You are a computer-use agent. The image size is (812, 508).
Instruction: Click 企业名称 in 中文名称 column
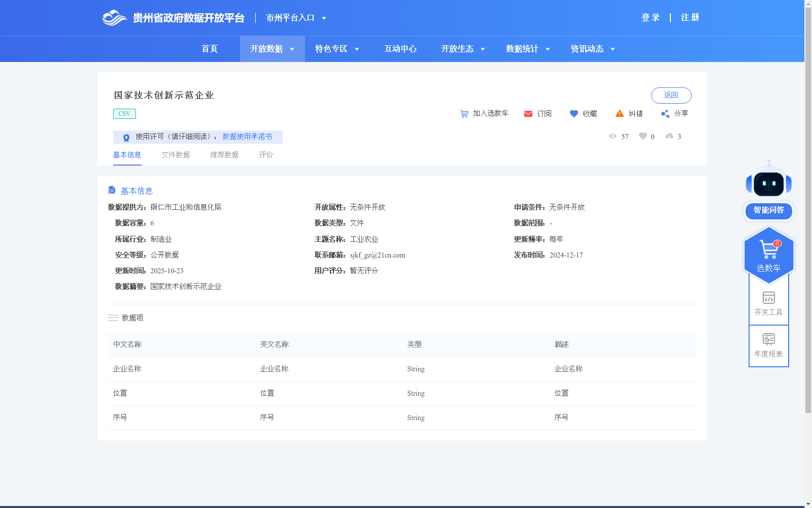(127, 369)
